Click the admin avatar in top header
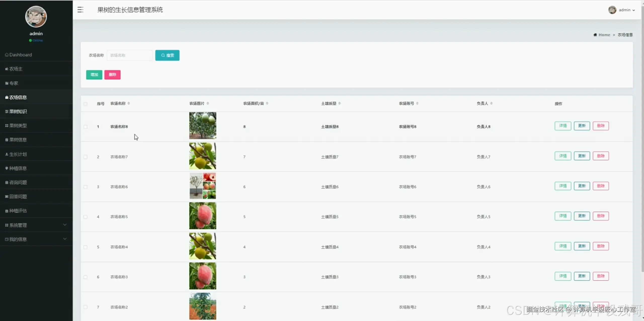 point(612,10)
